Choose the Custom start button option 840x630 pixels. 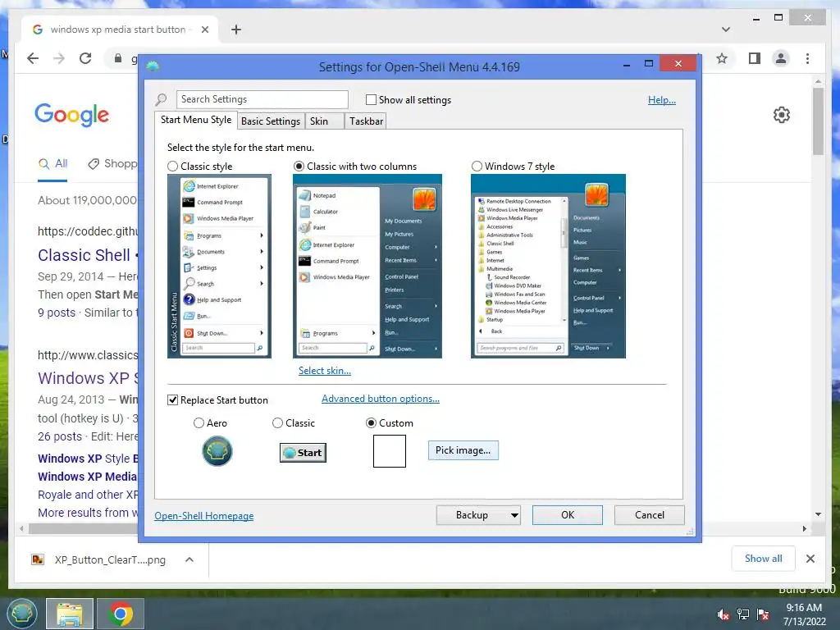tap(371, 423)
